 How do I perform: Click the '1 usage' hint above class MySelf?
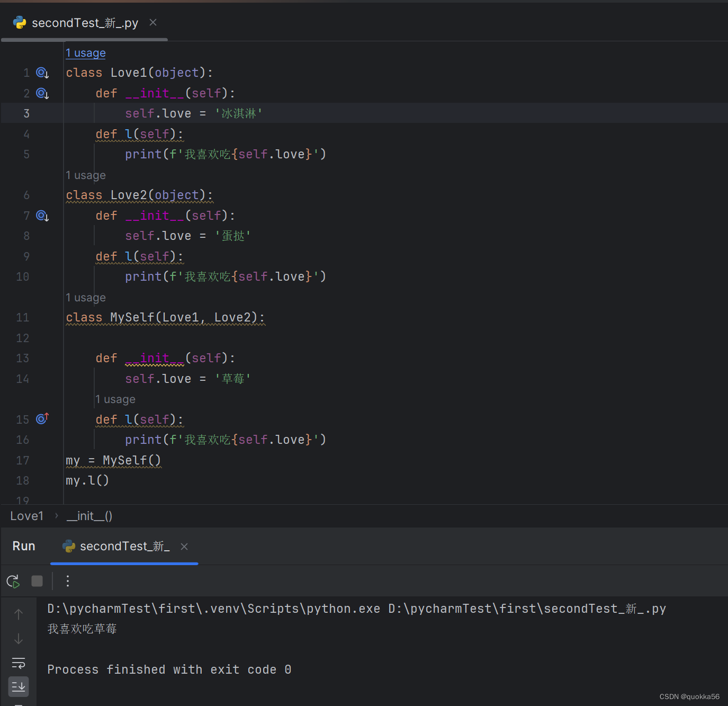pos(86,298)
